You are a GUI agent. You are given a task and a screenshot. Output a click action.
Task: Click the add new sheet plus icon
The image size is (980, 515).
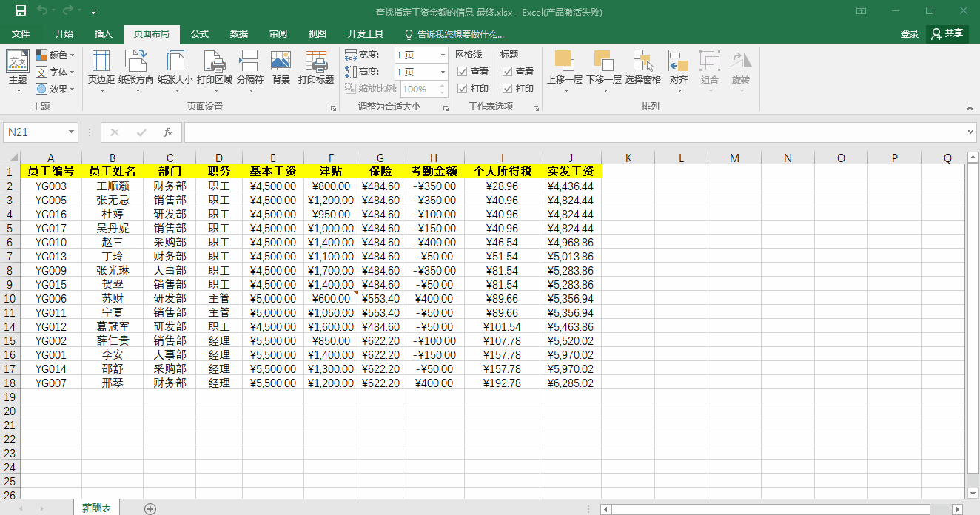(150, 508)
